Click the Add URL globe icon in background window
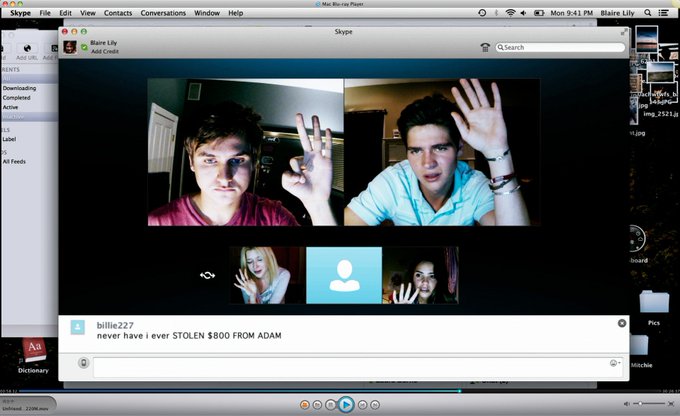The image size is (680, 416). [27, 48]
